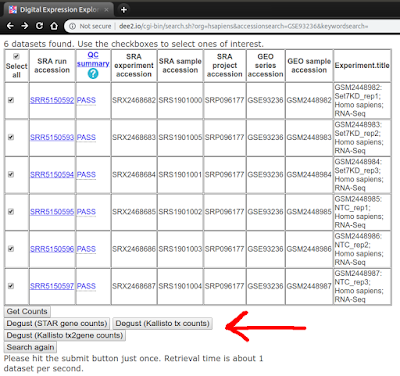Screen dimensions: 400x376
Task: Uncheck the checkbox for SRR5150594
Action: 11,174
